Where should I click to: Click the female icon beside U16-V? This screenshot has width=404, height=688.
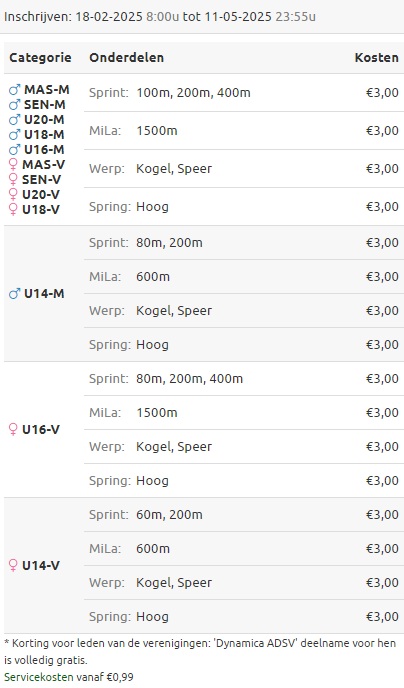pos(13,430)
